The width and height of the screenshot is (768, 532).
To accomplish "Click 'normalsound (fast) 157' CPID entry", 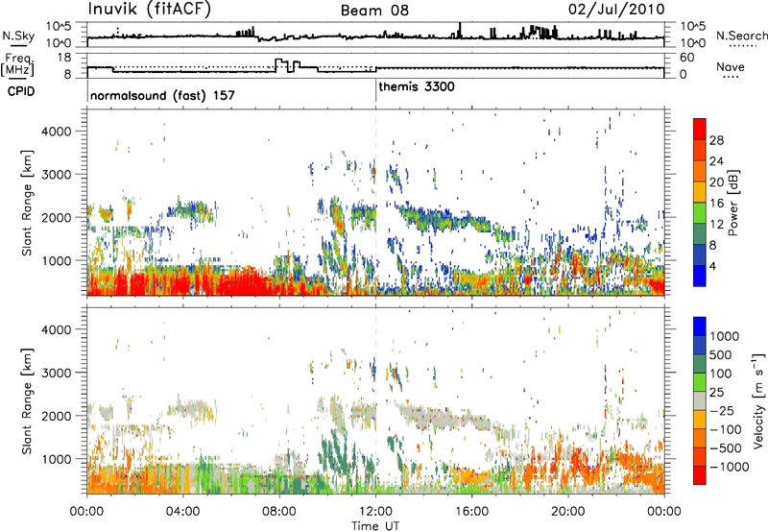I will (162, 95).
